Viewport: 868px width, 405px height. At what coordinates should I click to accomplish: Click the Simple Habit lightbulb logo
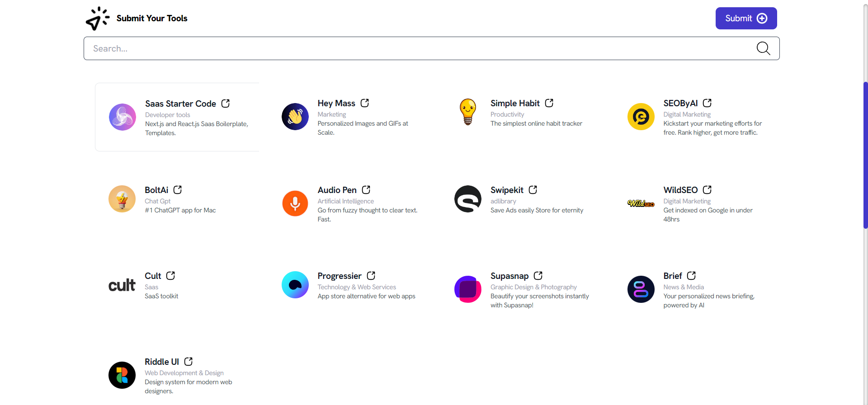click(x=468, y=112)
